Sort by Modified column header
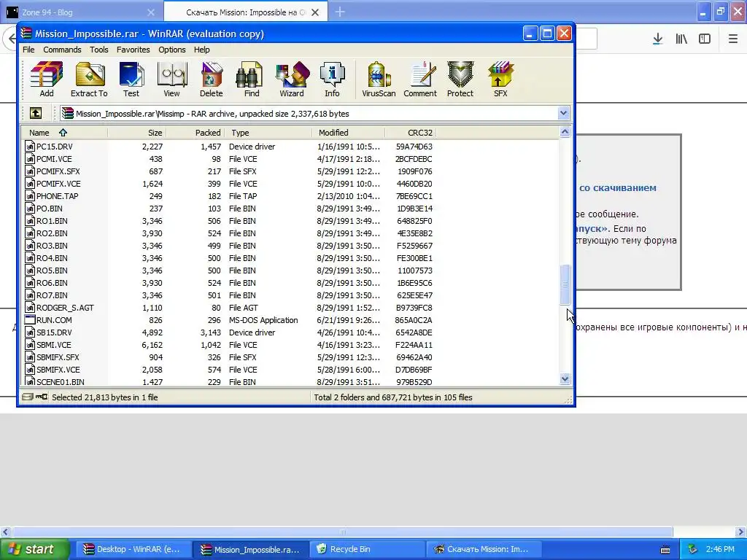 coord(349,133)
